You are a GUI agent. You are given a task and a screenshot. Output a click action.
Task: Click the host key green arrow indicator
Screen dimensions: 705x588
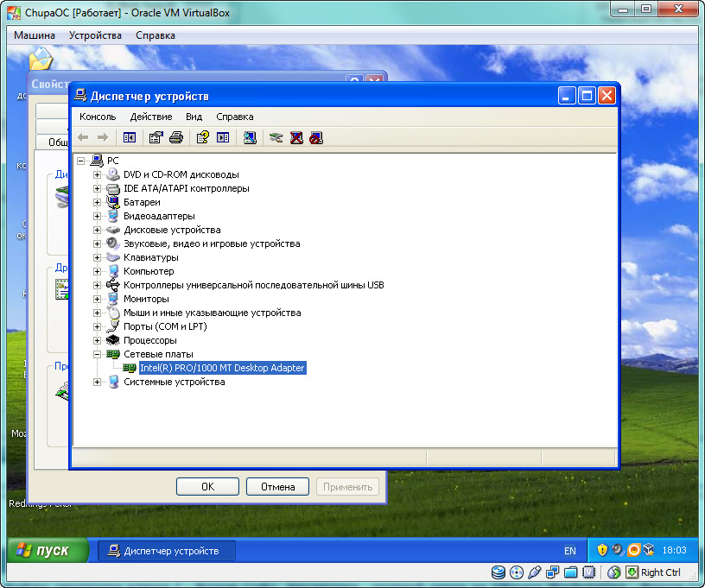point(632,572)
